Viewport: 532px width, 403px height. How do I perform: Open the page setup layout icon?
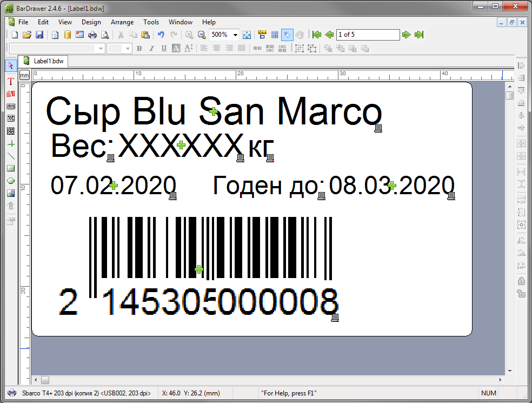pos(55,35)
